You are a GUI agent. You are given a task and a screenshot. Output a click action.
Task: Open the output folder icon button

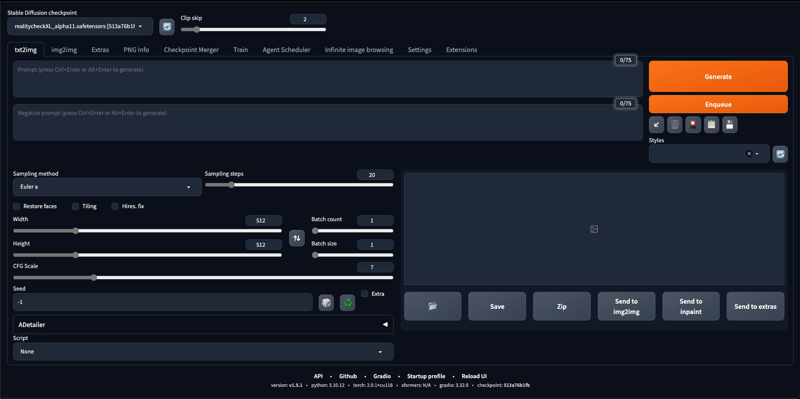pos(433,306)
